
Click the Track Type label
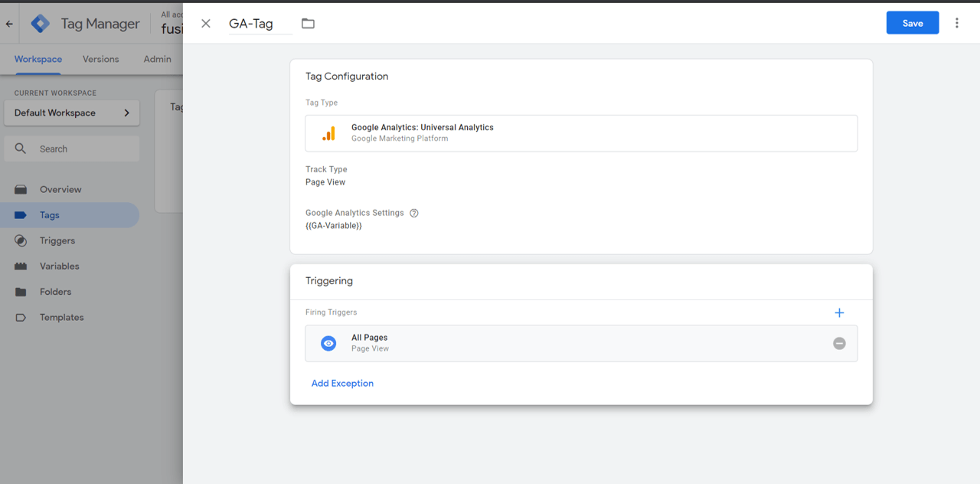click(x=326, y=169)
